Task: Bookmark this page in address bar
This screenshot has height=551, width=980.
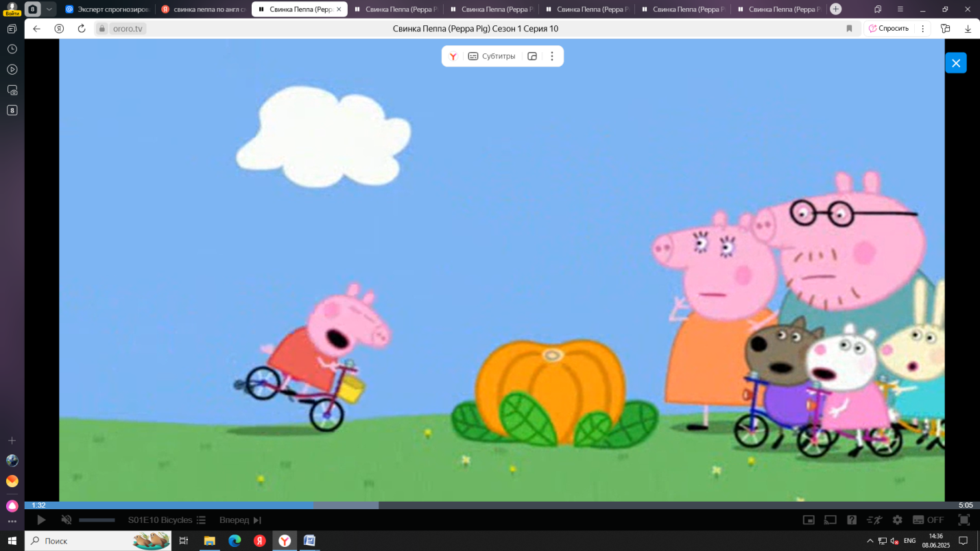Action: pyautogui.click(x=849, y=29)
